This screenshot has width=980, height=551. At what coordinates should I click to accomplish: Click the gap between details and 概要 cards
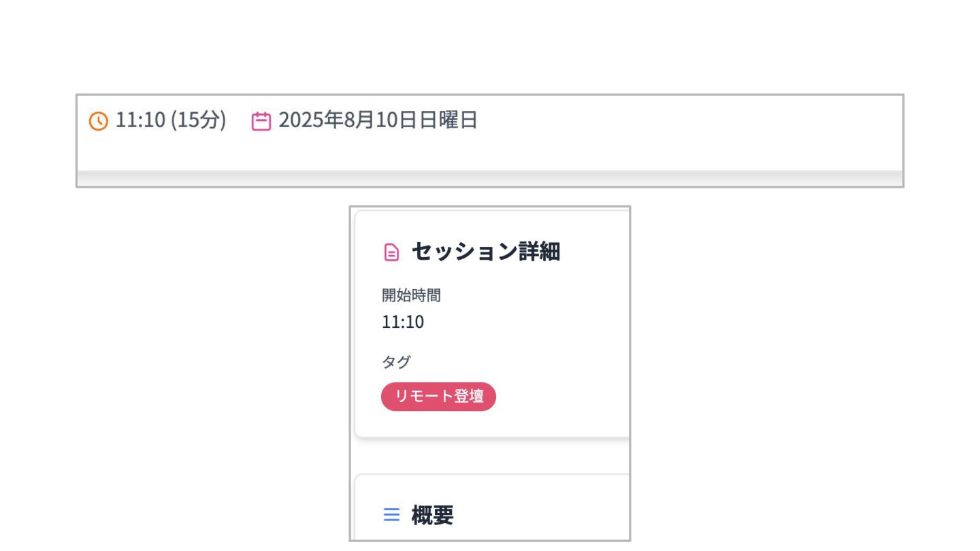coord(490,456)
